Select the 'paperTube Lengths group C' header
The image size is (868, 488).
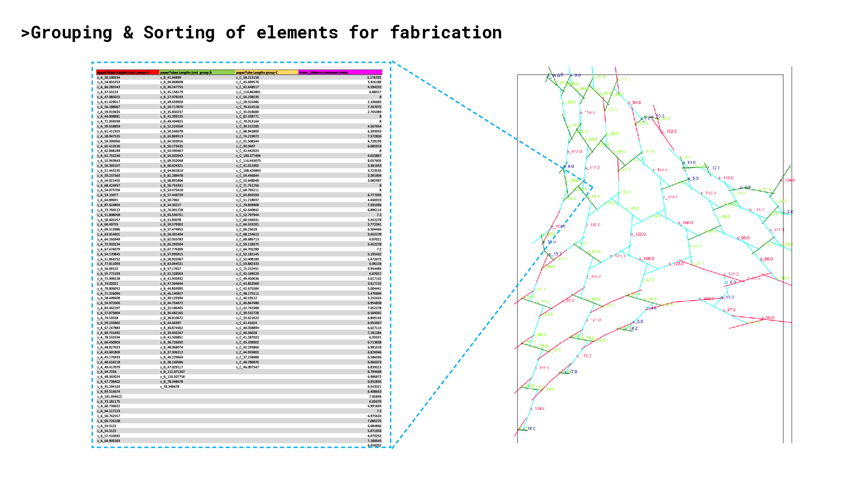coord(267,72)
